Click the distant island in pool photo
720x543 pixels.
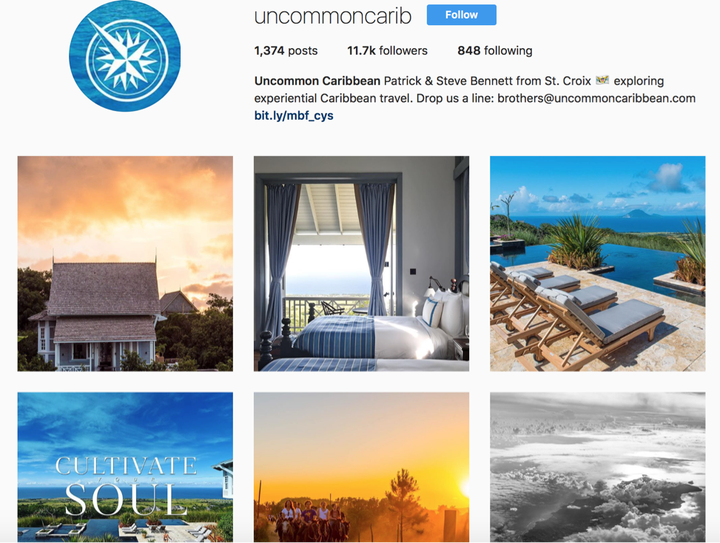[639, 213]
